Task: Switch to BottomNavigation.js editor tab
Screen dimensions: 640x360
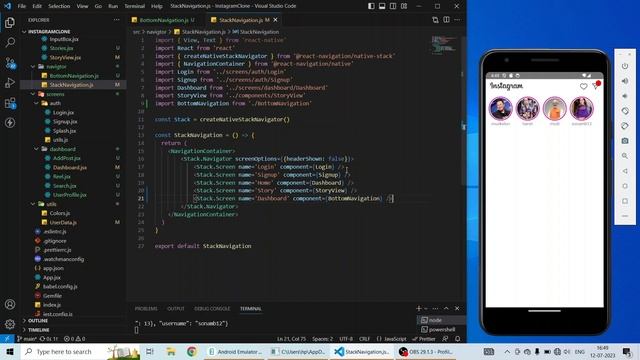Action: (x=164, y=20)
